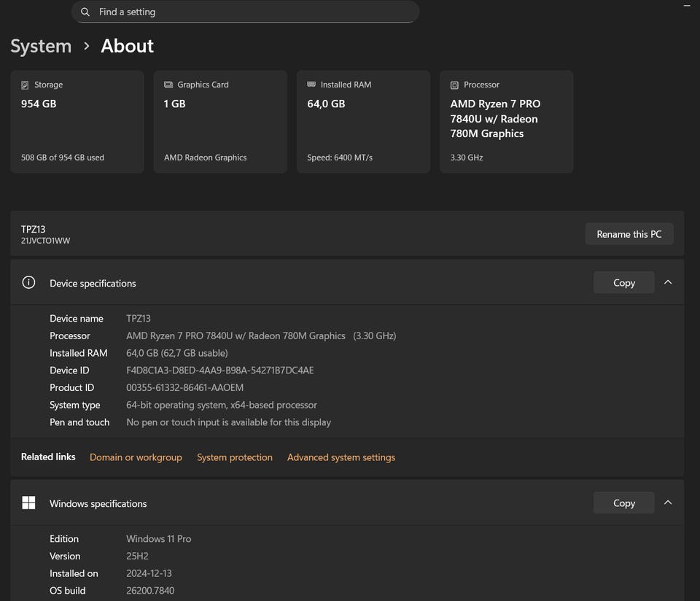Collapse the Device specifications section

point(668,283)
